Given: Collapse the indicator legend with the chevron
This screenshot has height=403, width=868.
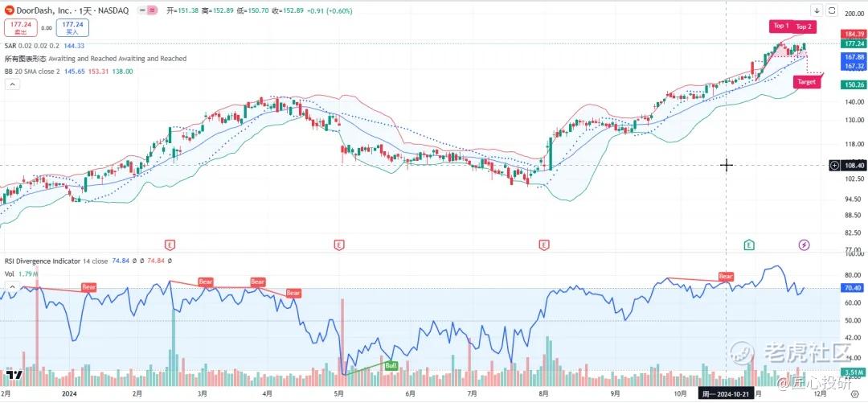Looking at the screenshot, I should point(12,84).
